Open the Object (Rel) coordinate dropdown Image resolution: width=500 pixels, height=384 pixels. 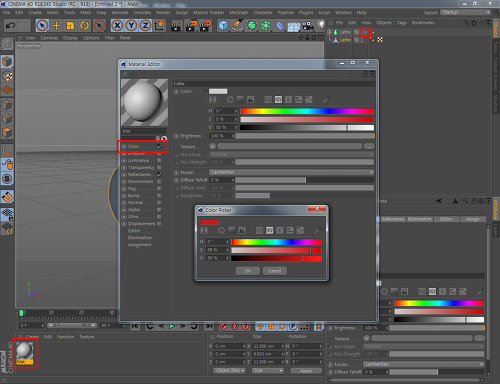click(229, 371)
